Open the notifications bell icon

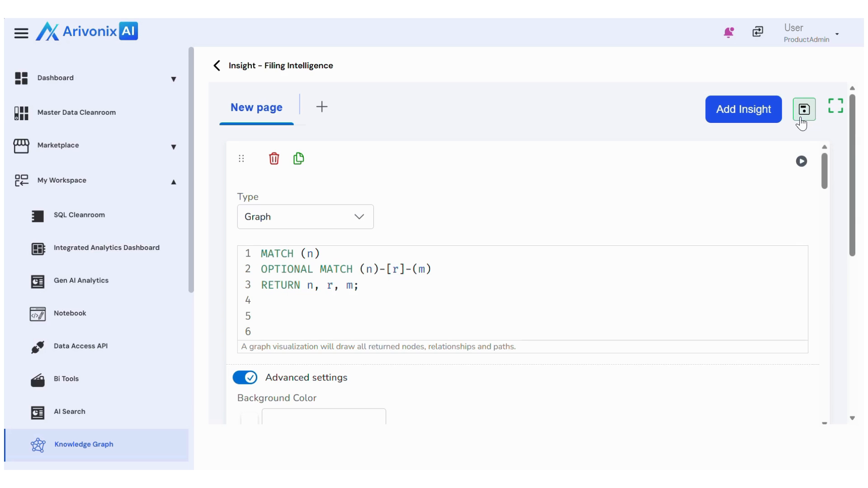click(x=728, y=32)
